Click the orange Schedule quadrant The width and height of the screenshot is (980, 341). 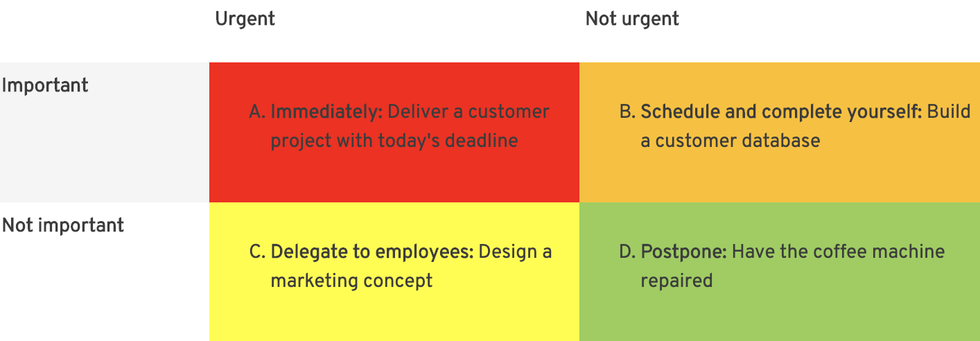pyautogui.click(x=779, y=132)
